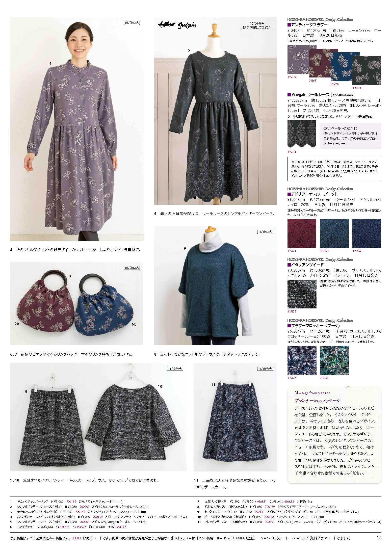Image resolution: width=392 pixels, height=552 pixels.
Task: Click the purple floral fabric swatch 315690
Action: pos(298,60)
